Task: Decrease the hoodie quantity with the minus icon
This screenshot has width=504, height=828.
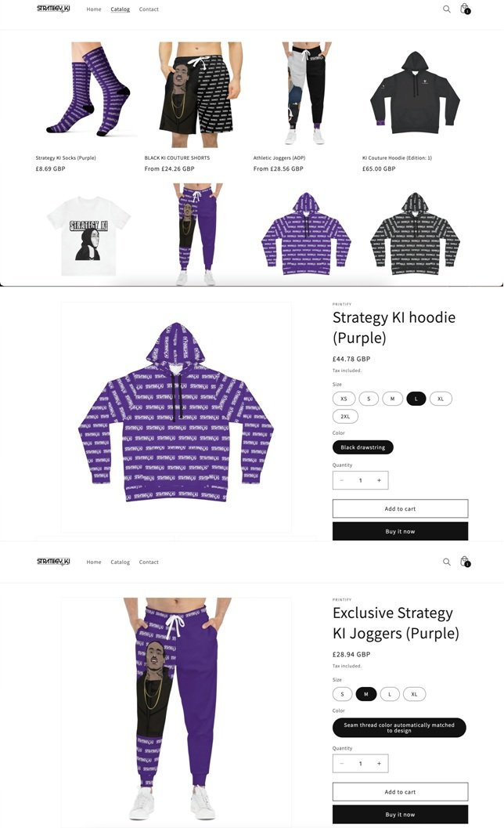Action: [x=342, y=480]
